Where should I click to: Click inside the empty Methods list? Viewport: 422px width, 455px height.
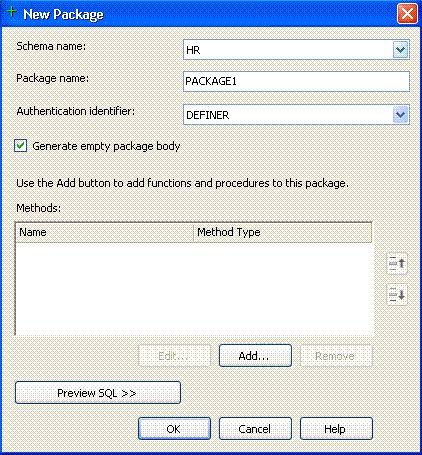194,288
